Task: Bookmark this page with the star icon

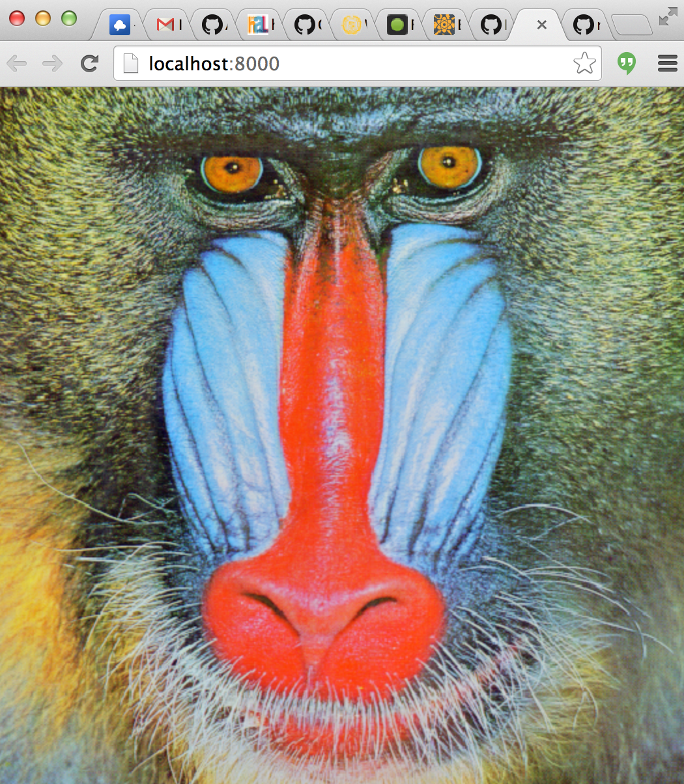Action: (x=584, y=63)
